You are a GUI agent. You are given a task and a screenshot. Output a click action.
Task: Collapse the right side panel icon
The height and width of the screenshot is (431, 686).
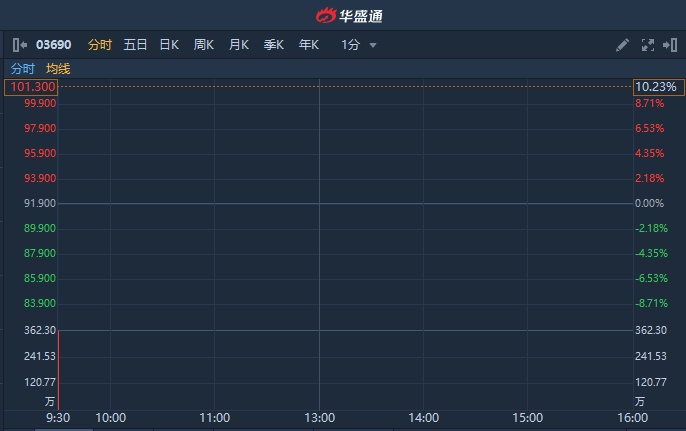pos(669,45)
